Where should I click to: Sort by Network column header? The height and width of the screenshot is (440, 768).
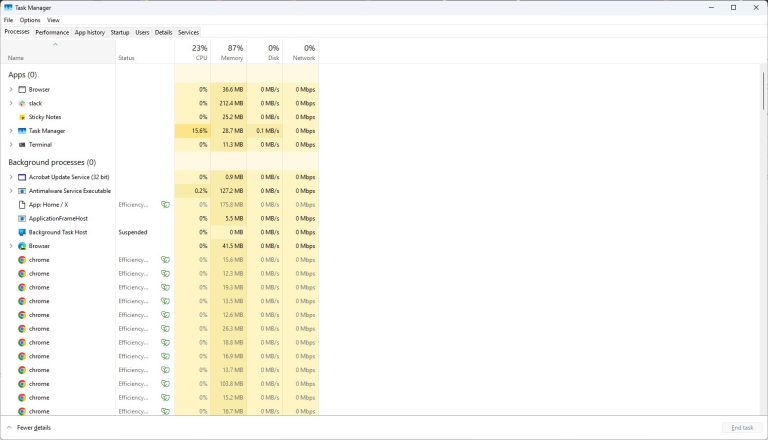301,51
